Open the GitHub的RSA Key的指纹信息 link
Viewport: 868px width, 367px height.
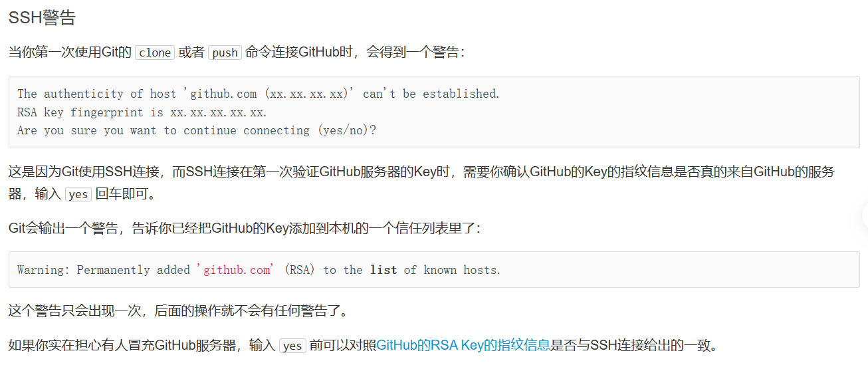point(464,345)
